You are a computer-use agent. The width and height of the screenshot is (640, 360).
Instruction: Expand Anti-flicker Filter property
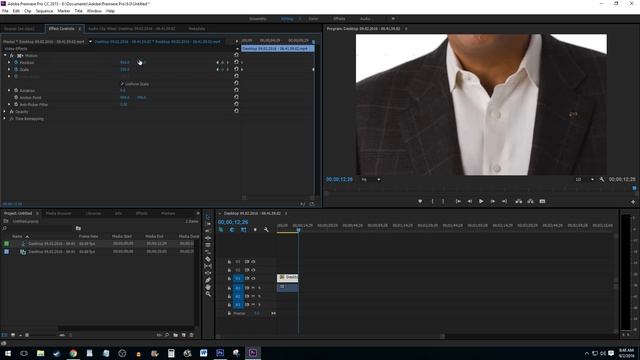(9, 104)
